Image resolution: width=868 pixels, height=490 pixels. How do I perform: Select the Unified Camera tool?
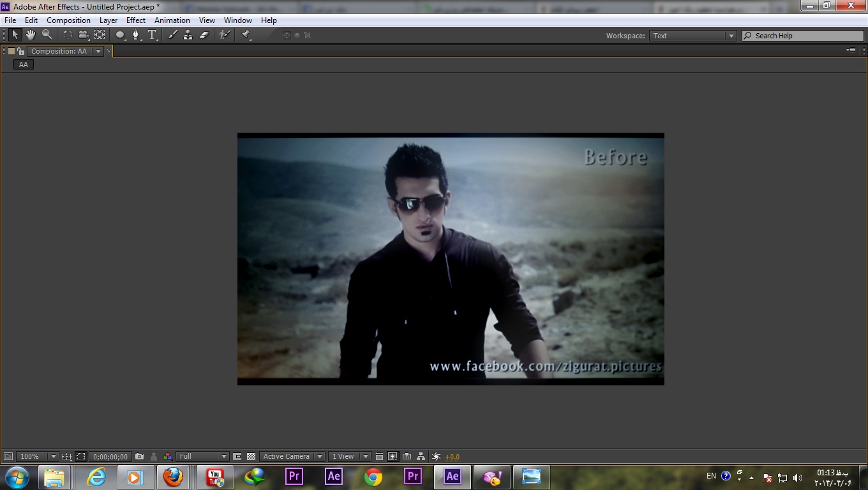(84, 35)
